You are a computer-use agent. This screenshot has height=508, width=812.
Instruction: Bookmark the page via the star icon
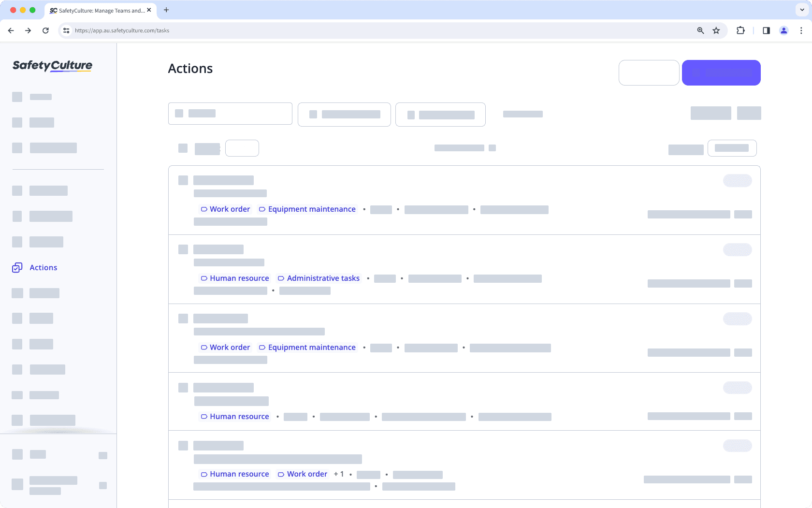(x=716, y=30)
